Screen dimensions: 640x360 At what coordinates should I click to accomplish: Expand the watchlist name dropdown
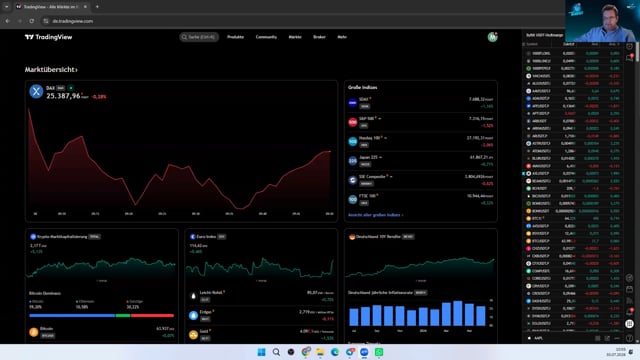point(544,36)
